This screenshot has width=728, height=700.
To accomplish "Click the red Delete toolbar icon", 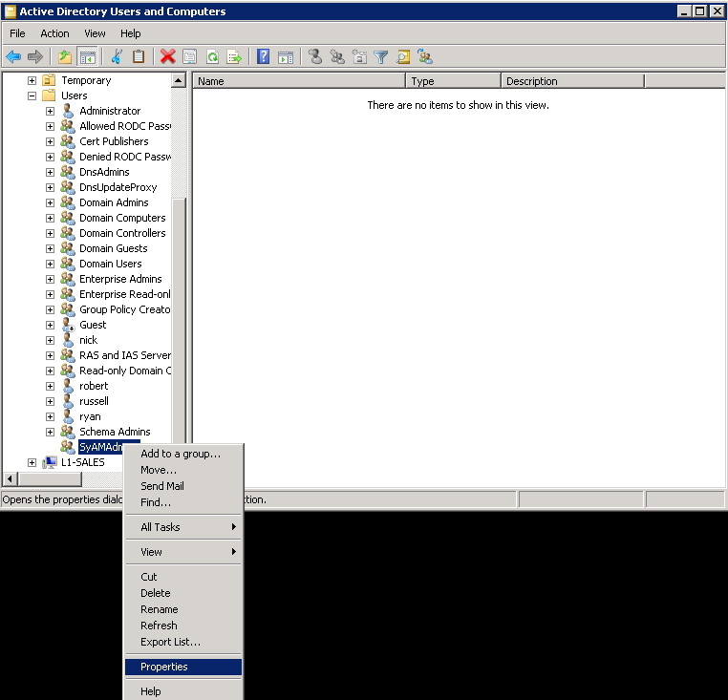I will (168, 56).
